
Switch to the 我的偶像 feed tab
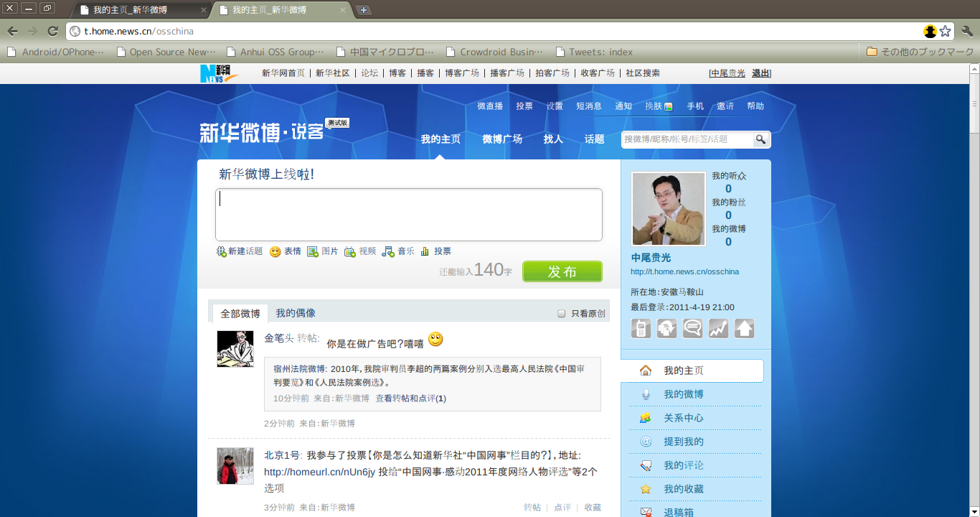point(296,313)
